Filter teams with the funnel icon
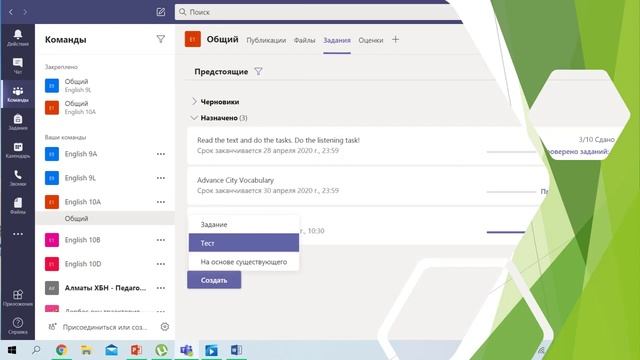This screenshot has height=360, width=640. 160,39
